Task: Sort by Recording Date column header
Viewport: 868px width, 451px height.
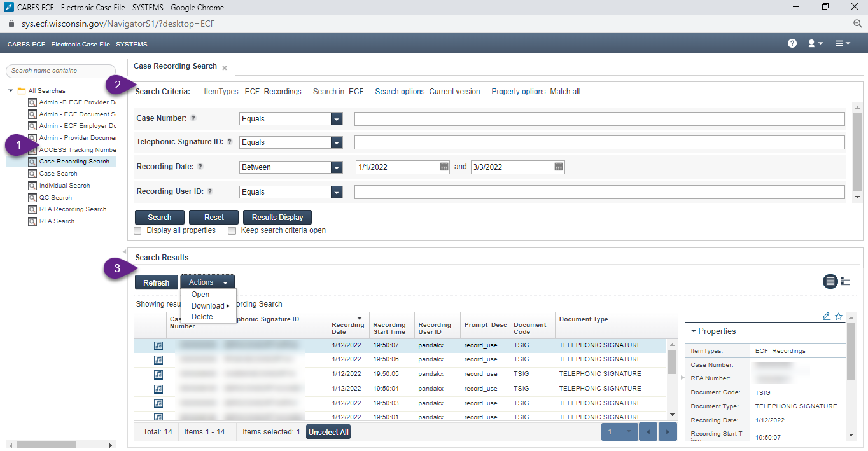Action: point(349,325)
